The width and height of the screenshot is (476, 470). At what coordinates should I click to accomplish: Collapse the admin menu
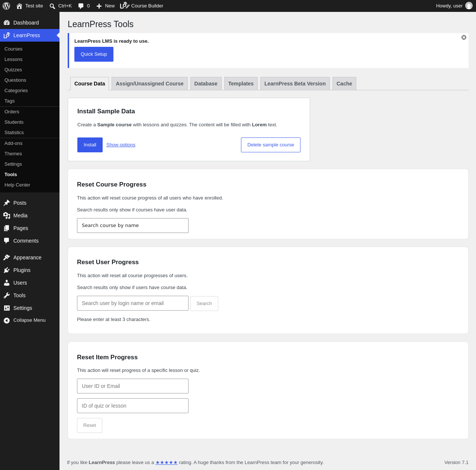pyautogui.click(x=30, y=320)
